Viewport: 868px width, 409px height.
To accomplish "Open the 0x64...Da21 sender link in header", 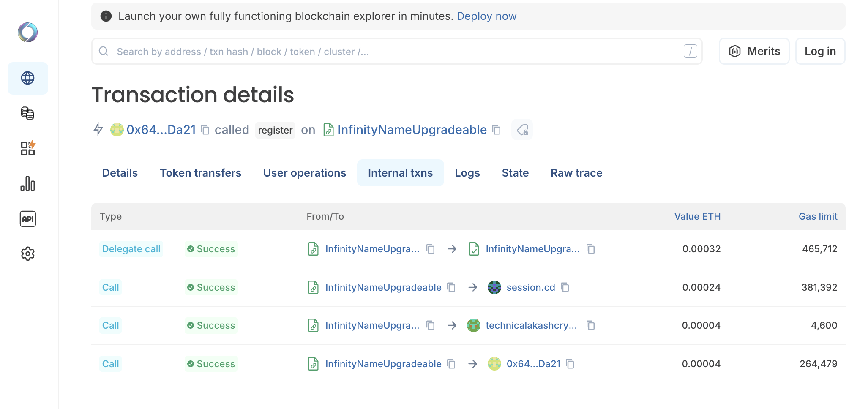I will pos(161,130).
